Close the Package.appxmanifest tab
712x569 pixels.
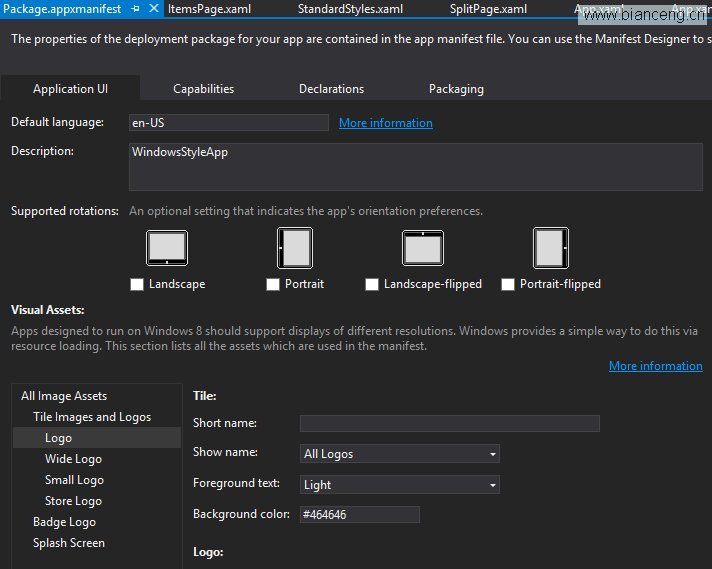(154, 8)
